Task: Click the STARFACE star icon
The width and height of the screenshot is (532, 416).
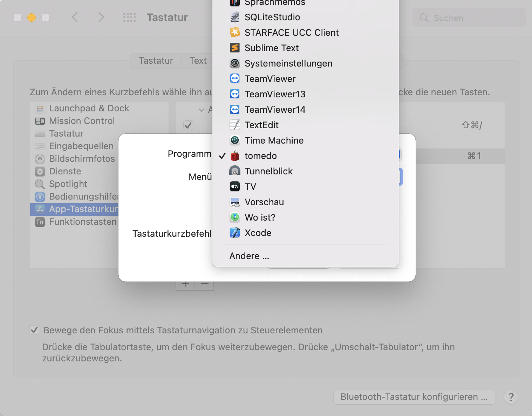Action: pyautogui.click(x=235, y=33)
